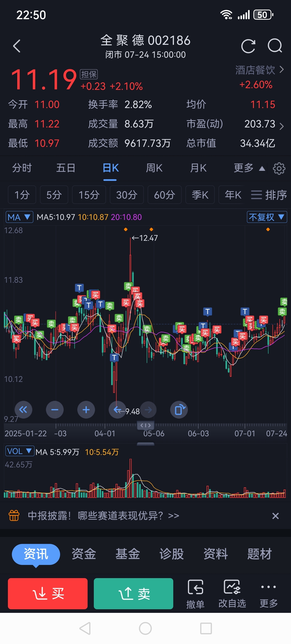Open 酒店餐饮 sector page chevron

pyautogui.click(x=281, y=69)
